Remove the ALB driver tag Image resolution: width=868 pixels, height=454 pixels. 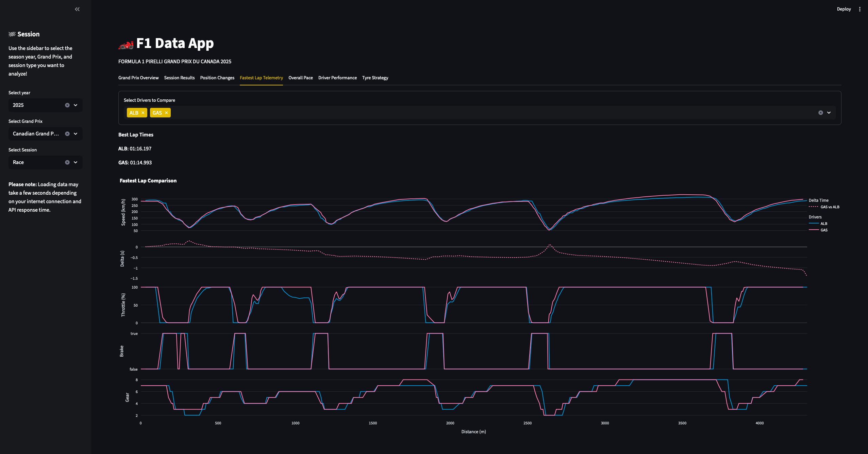143,113
